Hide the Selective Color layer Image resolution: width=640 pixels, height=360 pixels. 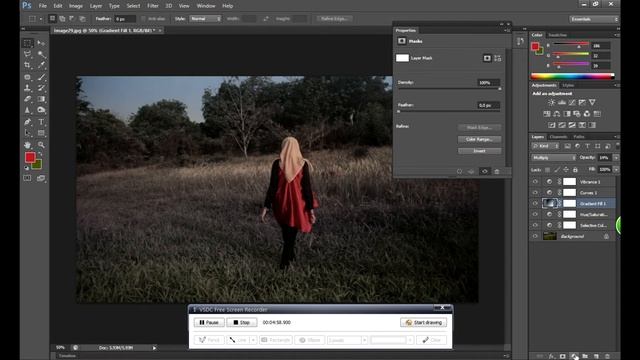[x=535, y=225]
